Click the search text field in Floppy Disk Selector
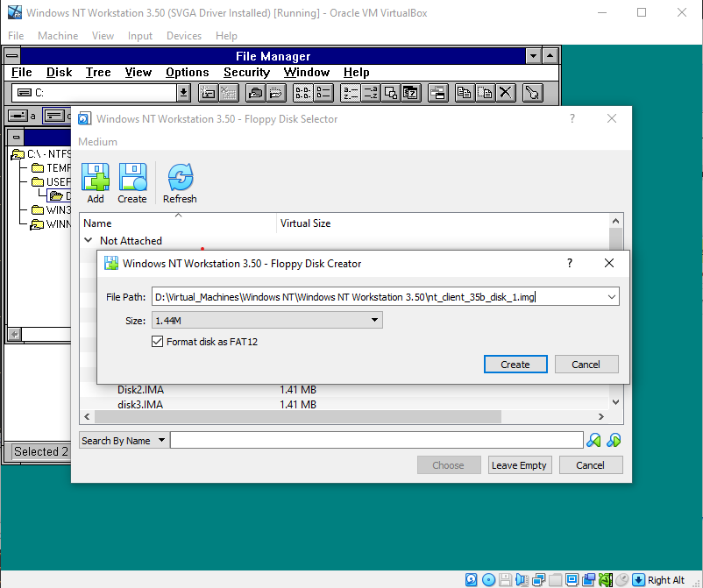The height and width of the screenshot is (588, 703). click(377, 440)
